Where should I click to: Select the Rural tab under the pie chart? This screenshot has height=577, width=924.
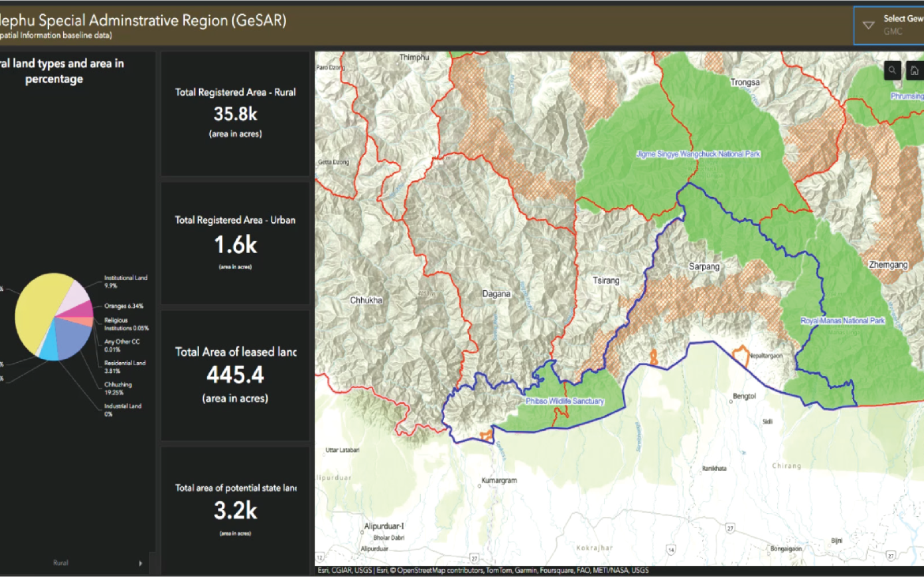coord(61,563)
